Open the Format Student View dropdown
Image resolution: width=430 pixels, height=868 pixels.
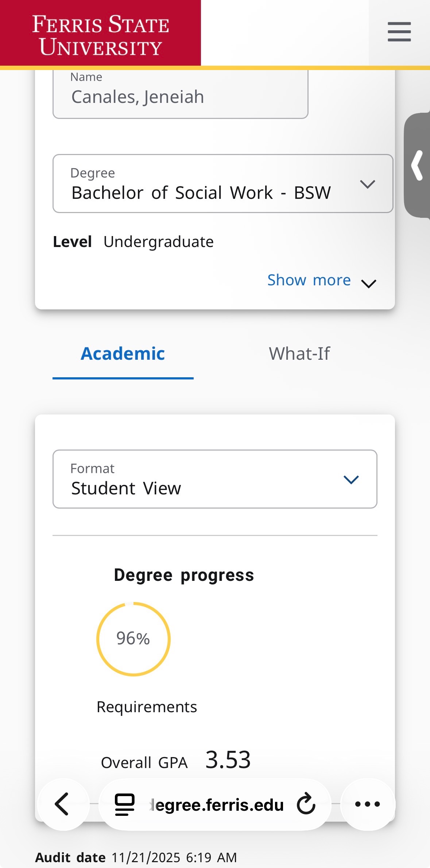click(x=350, y=479)
